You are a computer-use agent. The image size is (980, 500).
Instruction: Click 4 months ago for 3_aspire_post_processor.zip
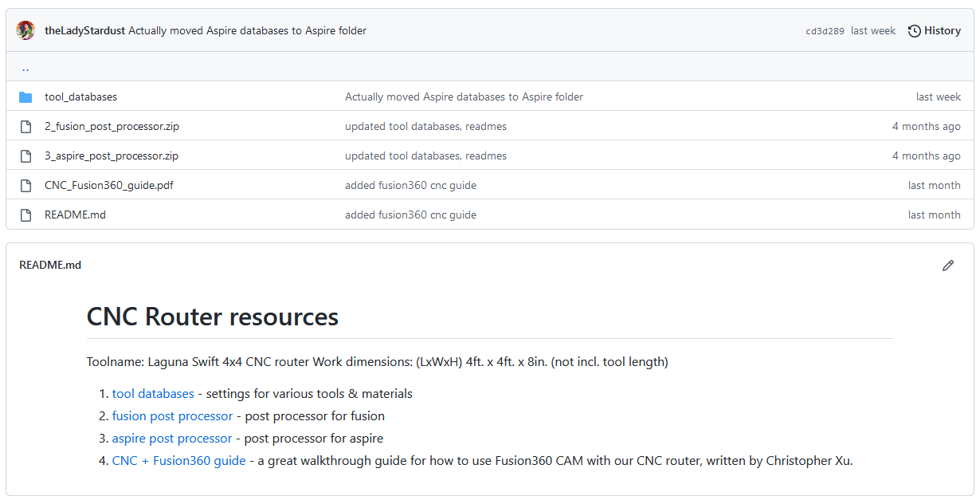(x=927, y=156)
